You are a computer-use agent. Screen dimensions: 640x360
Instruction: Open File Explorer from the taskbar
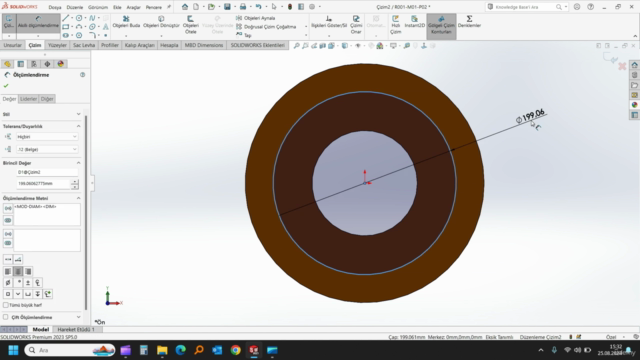(162, 350)
